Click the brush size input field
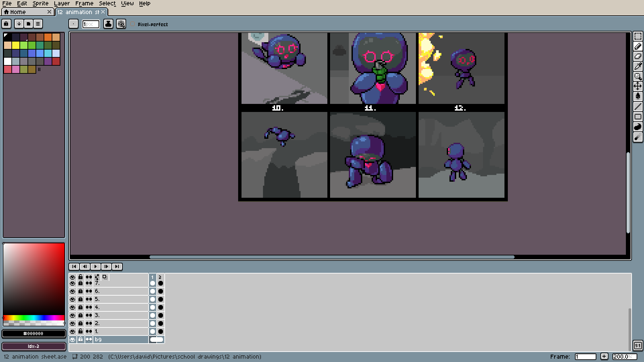Image resolution: width=644 pixels, height=362 pixels. (x=91, y=24)
